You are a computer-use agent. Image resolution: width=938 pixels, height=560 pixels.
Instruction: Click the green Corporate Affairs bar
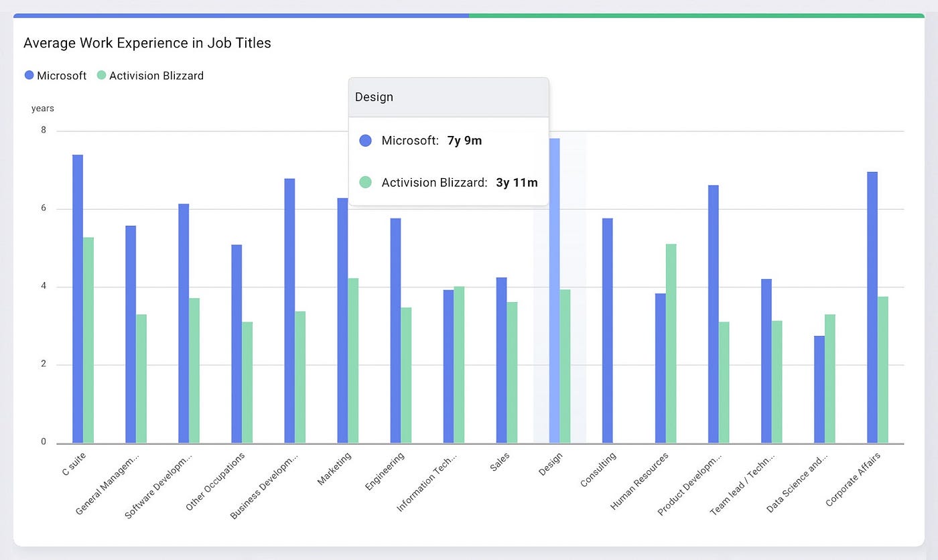click(883, 370)
